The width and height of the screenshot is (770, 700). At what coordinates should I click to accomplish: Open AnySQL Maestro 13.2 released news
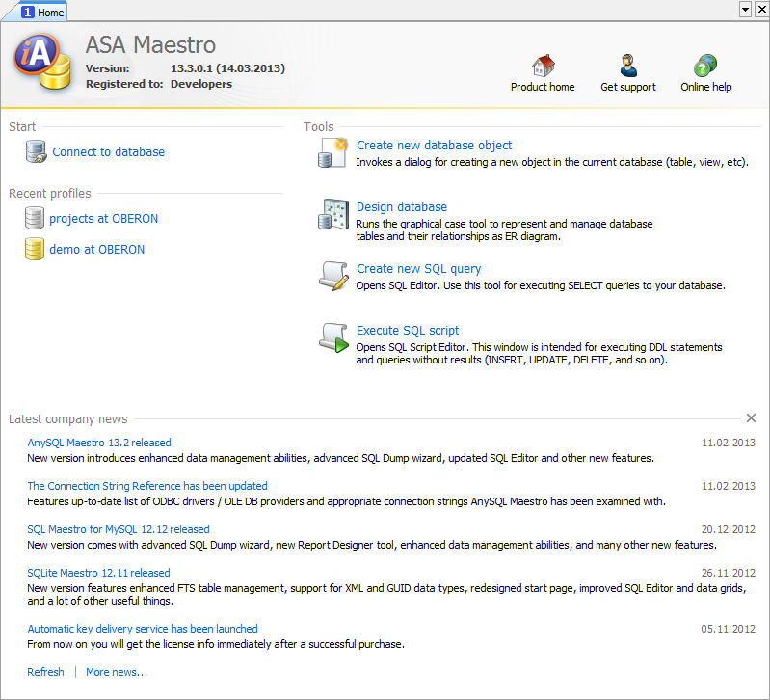(99, 443)
